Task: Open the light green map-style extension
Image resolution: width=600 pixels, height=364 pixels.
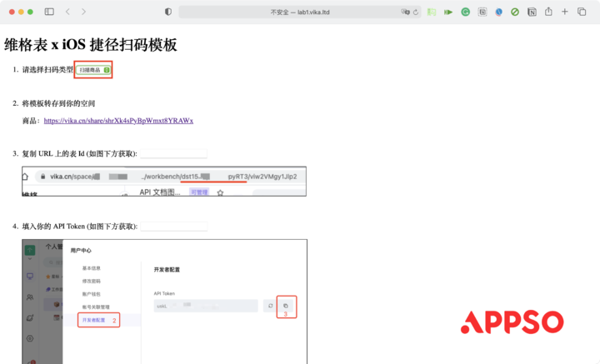Action: 432,12
